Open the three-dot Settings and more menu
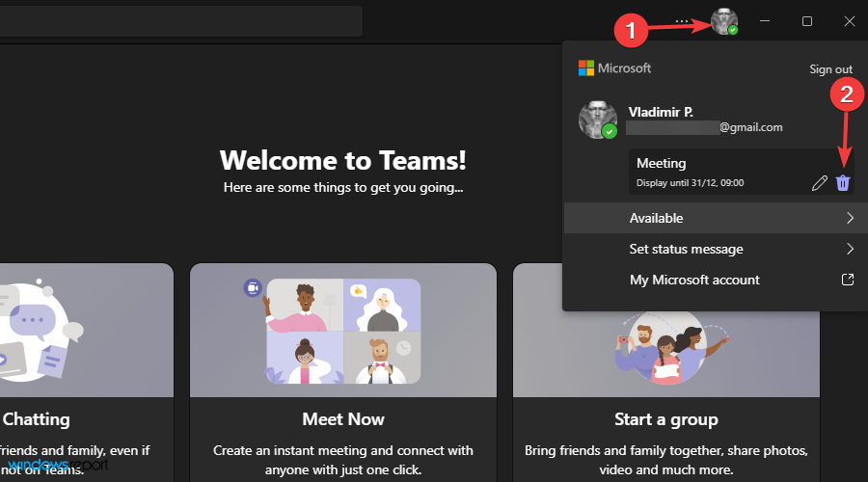This screenshot has width=868, height=482. [682, 21]
